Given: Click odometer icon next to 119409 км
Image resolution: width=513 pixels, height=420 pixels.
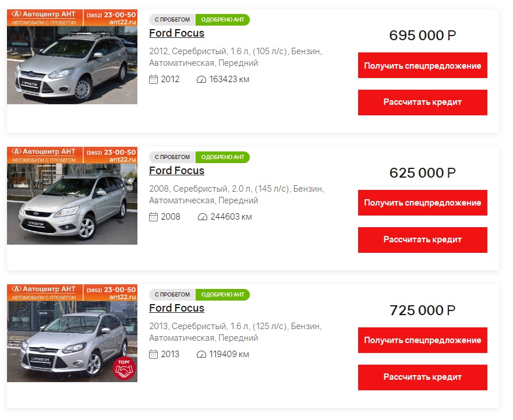Looking at the screenshot, I should 201,354.
